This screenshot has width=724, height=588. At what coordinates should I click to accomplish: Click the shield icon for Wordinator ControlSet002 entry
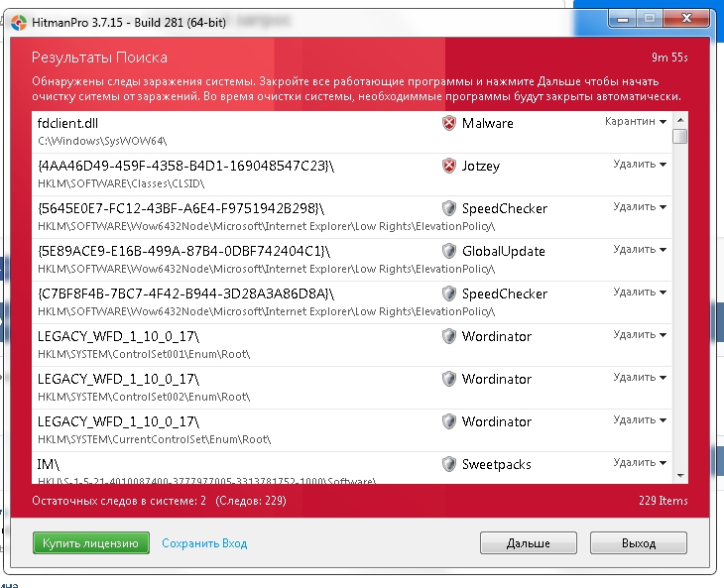(449, 379)
